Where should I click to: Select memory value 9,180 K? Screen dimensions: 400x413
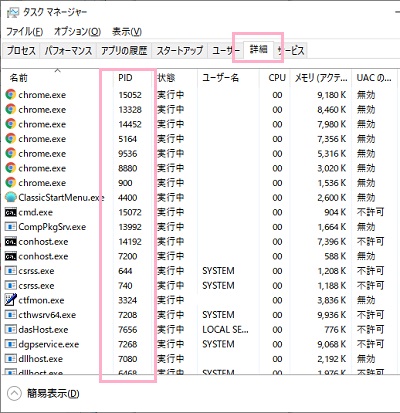tap(332, 95)
